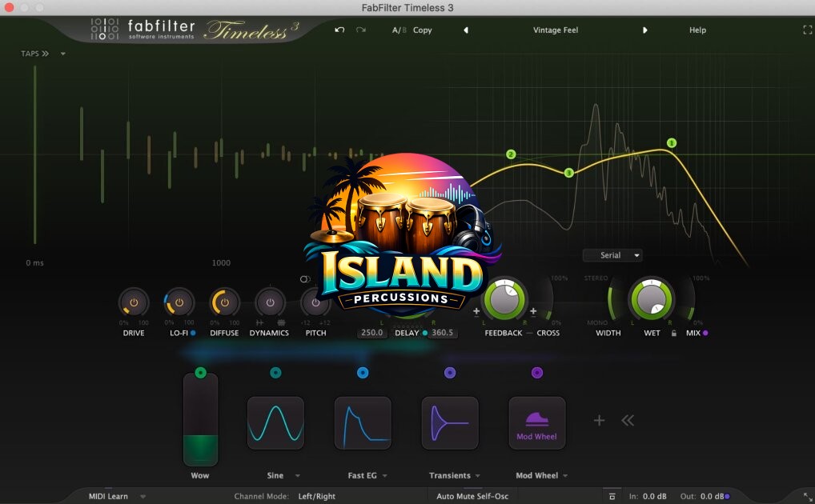Open the Fast EG envelope panel
This screenshot has height=504, width=815.
363,423
